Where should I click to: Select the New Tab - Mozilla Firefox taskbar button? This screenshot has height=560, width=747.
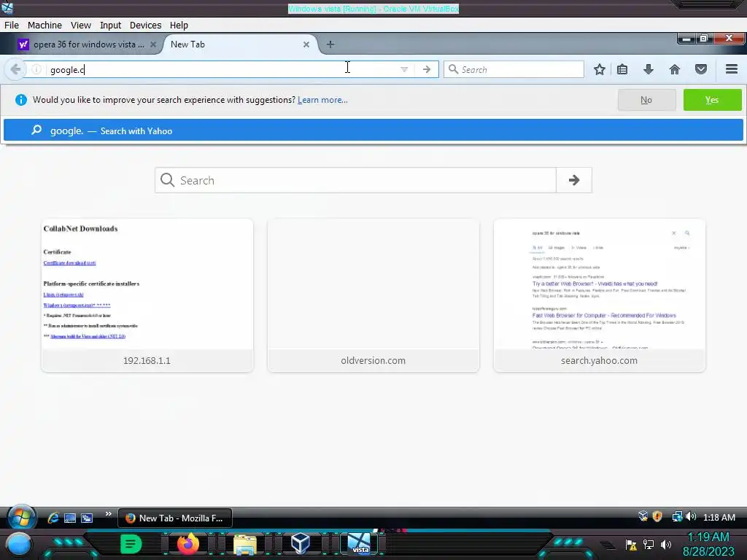pyautogui.click(x=175, y=518)
